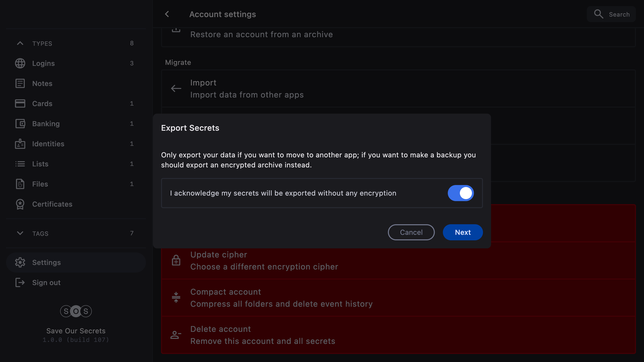Click the Search field
The height and width of the screenshot is (362, 644).
(611, 14)
